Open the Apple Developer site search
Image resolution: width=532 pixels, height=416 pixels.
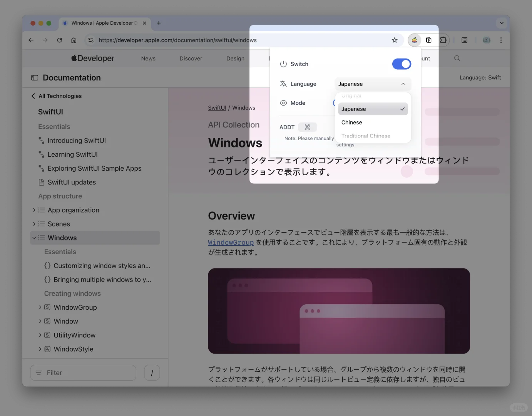click(x=457, y=58)
